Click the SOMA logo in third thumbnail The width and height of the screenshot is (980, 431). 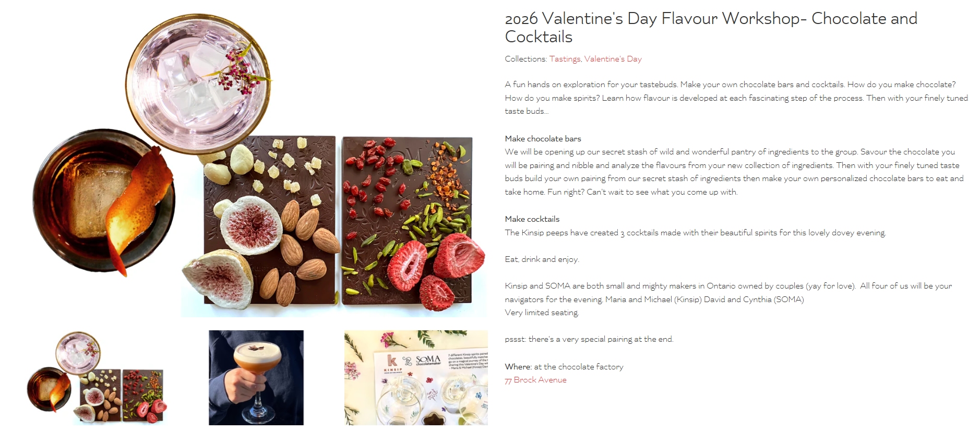point(427,360)
